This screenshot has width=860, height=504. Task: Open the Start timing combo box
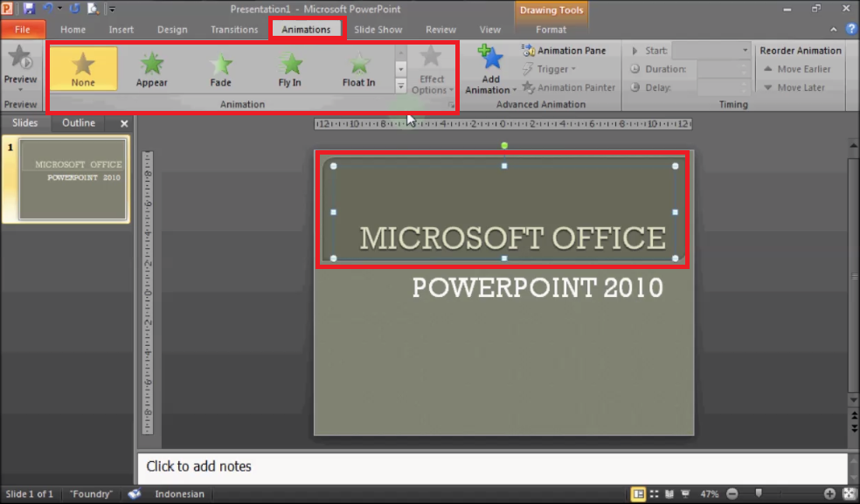click(x=711, y=51)
